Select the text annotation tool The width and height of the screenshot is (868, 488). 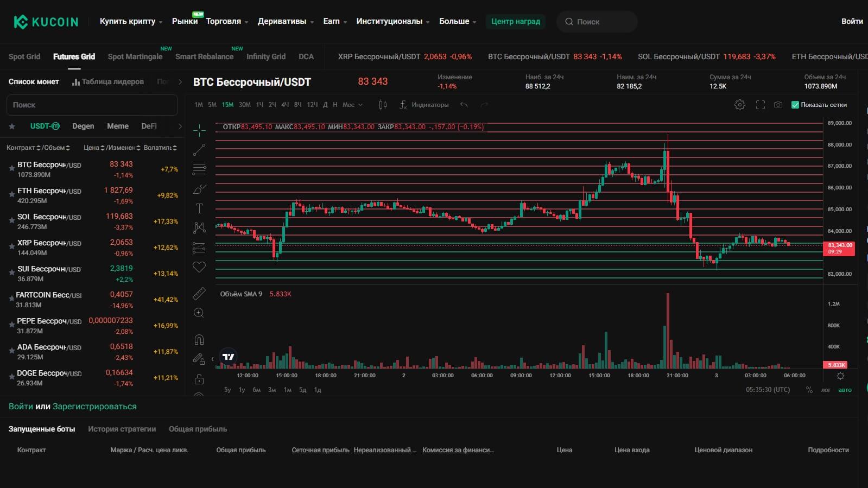199,208
